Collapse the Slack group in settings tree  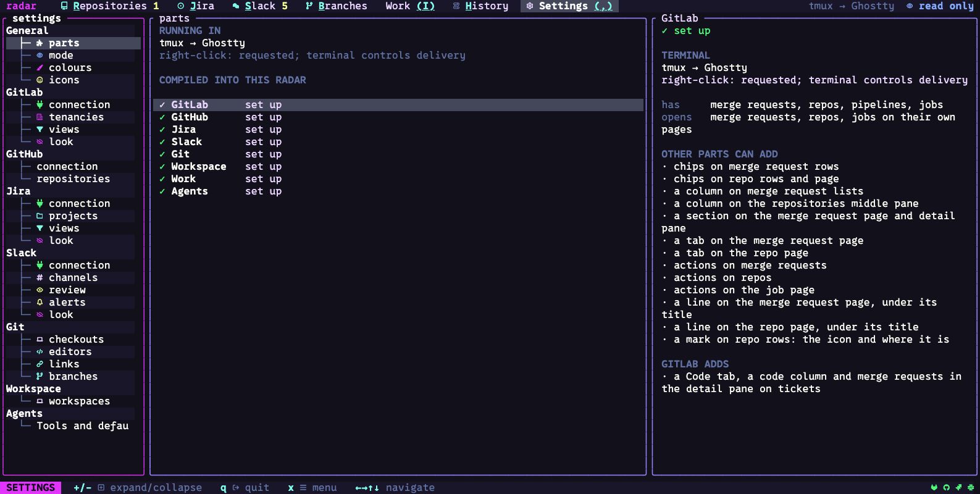point(22,253)
